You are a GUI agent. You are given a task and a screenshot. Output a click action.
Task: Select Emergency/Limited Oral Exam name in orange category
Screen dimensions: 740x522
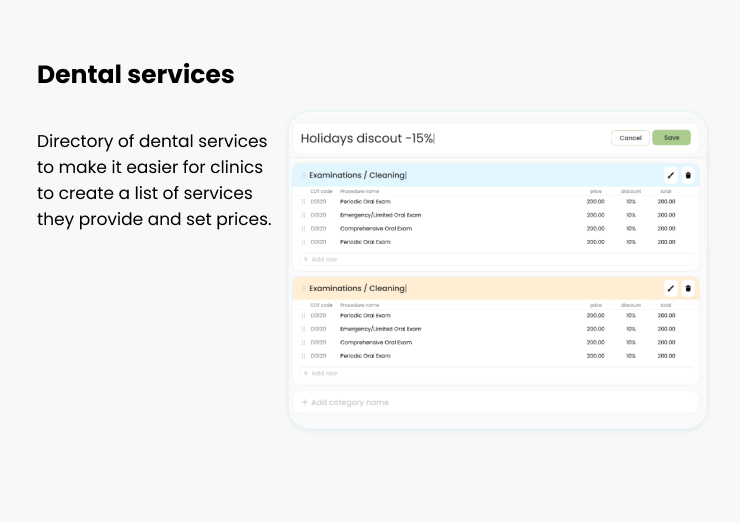click(380, 329)
